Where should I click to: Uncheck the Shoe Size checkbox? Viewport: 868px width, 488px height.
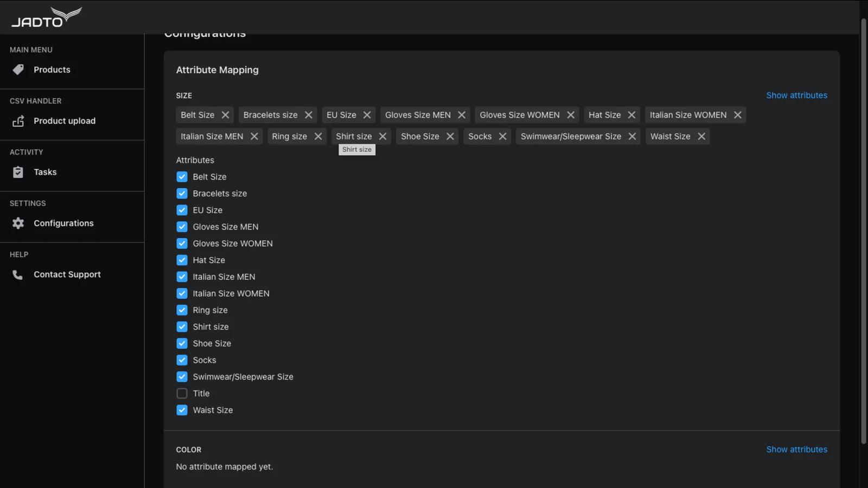pyautogui.click(x=182, y=344)
